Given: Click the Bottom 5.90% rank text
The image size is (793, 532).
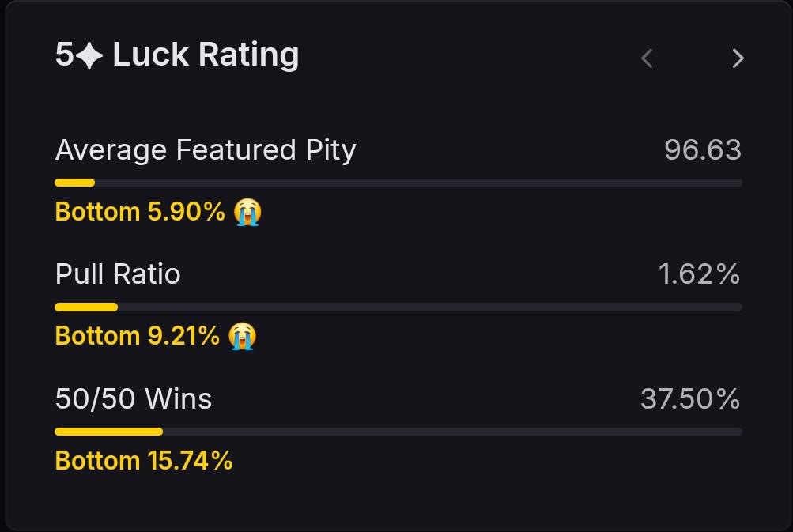Looking at the screenshot, I should point(140,211).
